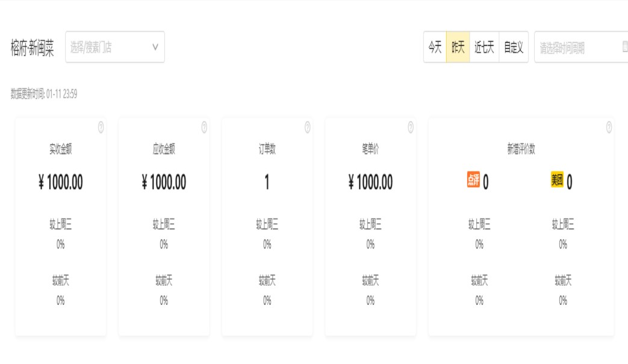Click the 数据更新时间 timestamp text
The width and height of the screenshot is (628, 364).
(44, 94)
